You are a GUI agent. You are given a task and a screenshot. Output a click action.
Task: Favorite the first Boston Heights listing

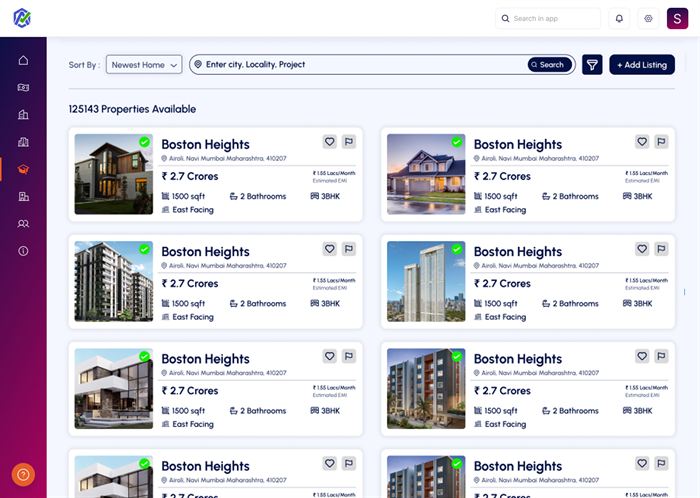point(329,142)
